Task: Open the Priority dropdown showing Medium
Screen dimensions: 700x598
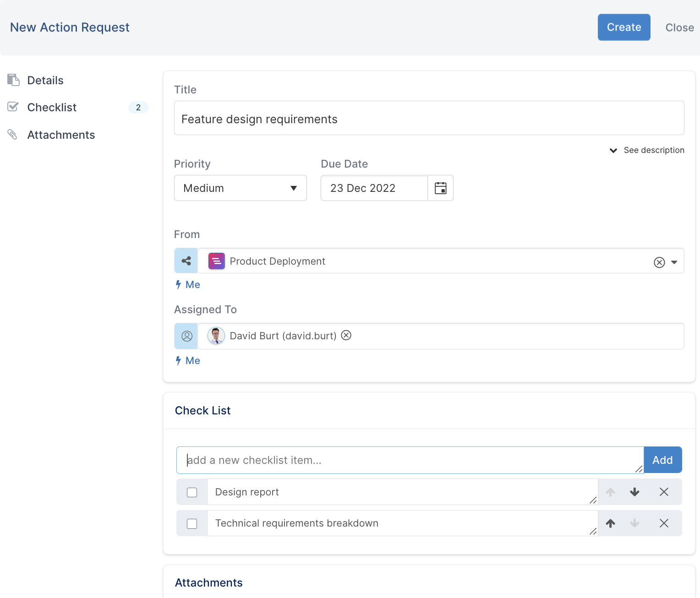Action: [240, 188]
